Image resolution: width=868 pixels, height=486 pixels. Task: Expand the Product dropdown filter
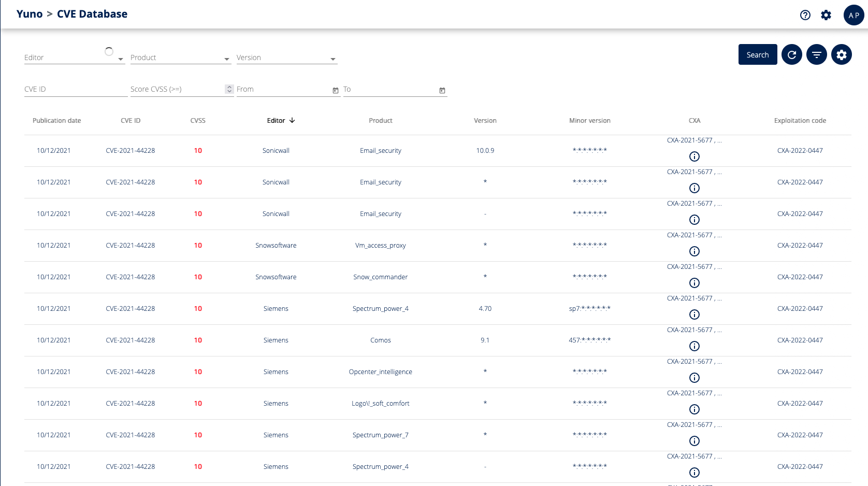227,59
